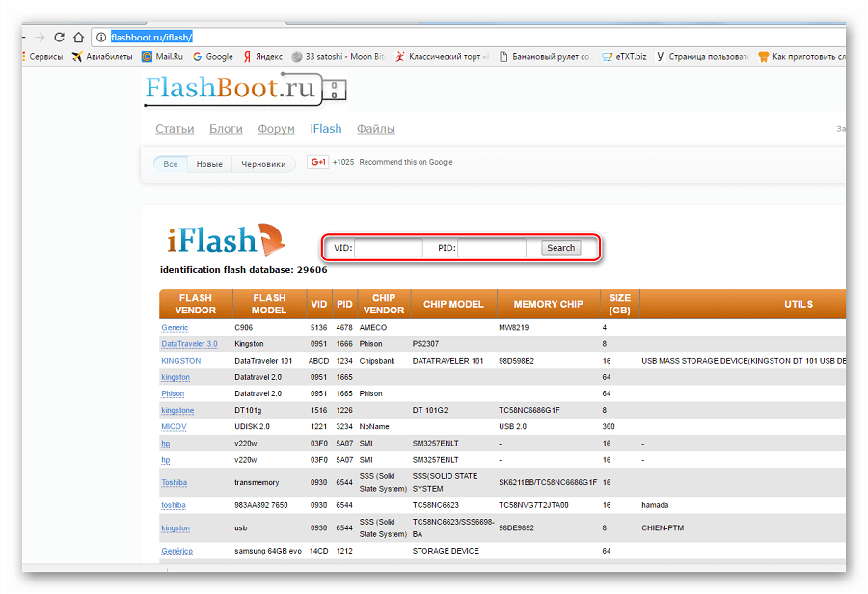Open the Авиабилеты bookmark
This screenshot has height=594, width=868.
(101, 57)
